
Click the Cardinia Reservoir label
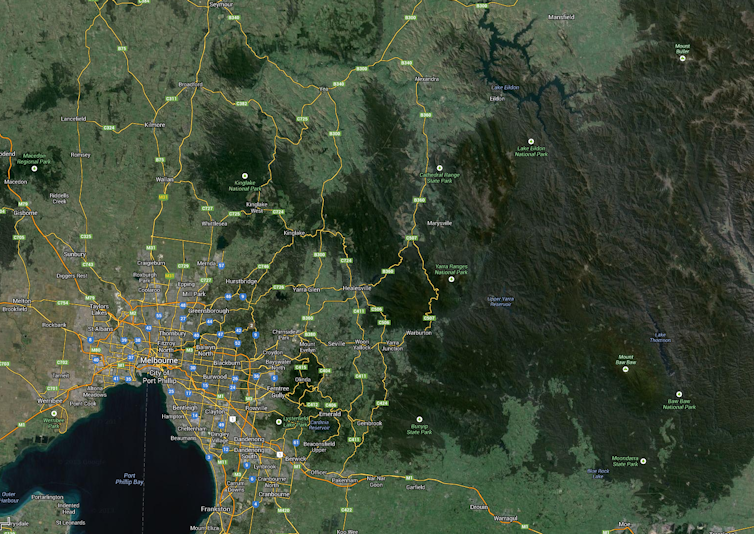[319, 425]
